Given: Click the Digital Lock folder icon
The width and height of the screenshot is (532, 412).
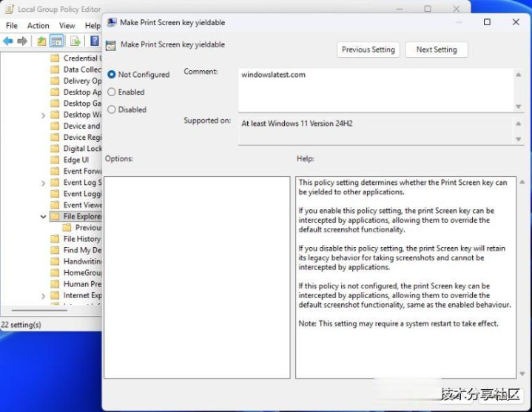Looking at the screenshot, I should (x=55, y=148).
